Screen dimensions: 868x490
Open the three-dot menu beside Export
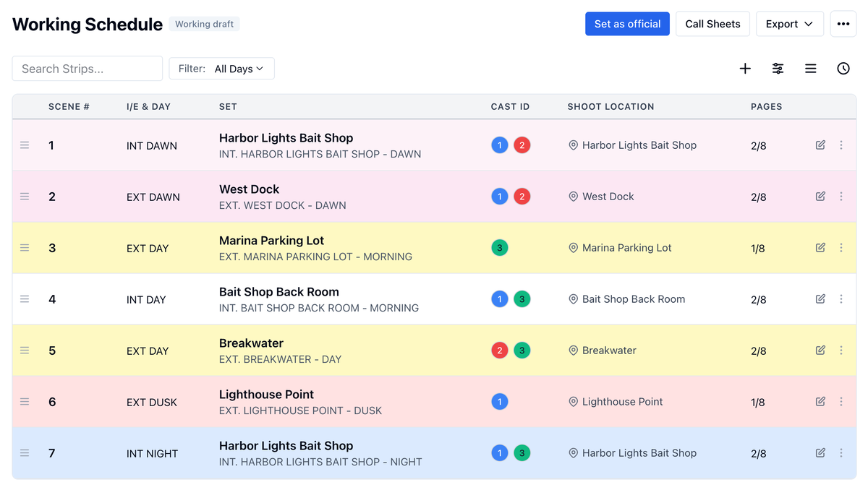(x=843, y=24)
